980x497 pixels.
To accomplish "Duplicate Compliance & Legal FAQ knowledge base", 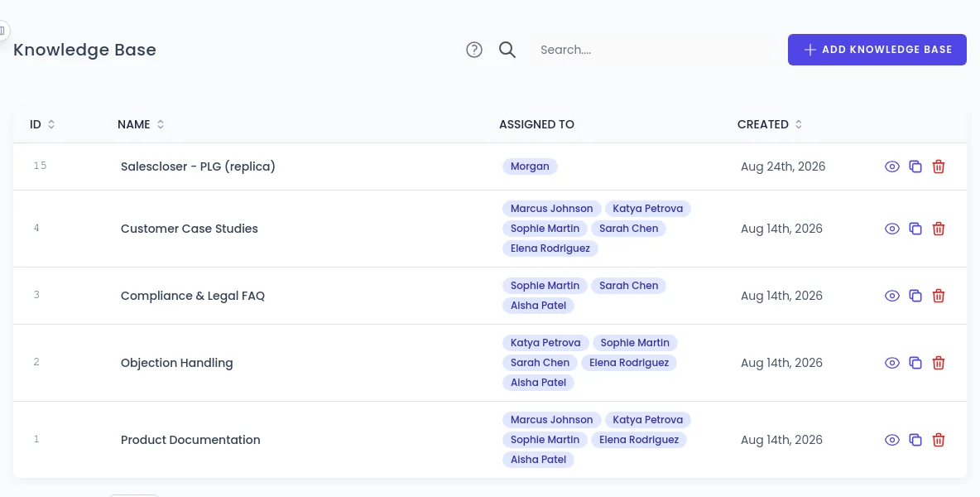I will pos(915,296).
